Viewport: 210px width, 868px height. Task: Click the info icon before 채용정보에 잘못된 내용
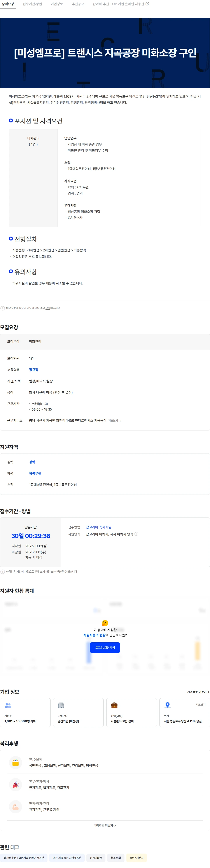pos(3,308)
